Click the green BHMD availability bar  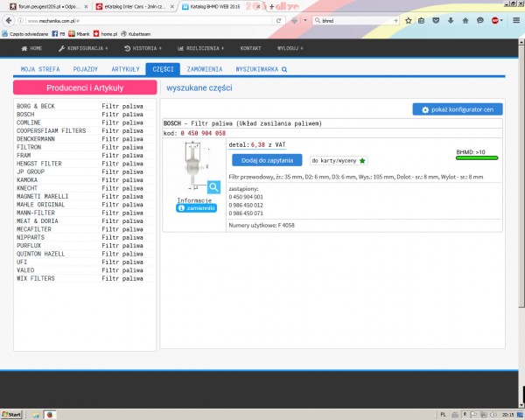pos(477,158)
